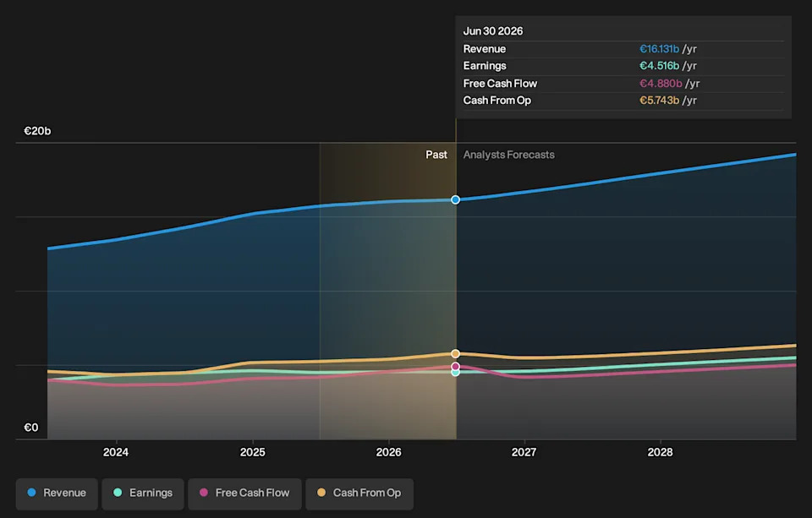
Task: Click the orange Cash From Op data point
Action: pos(455,354)
